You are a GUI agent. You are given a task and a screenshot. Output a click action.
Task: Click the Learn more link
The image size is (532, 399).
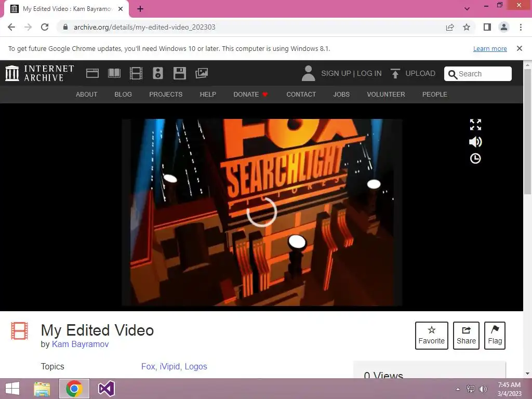[490, 48]
